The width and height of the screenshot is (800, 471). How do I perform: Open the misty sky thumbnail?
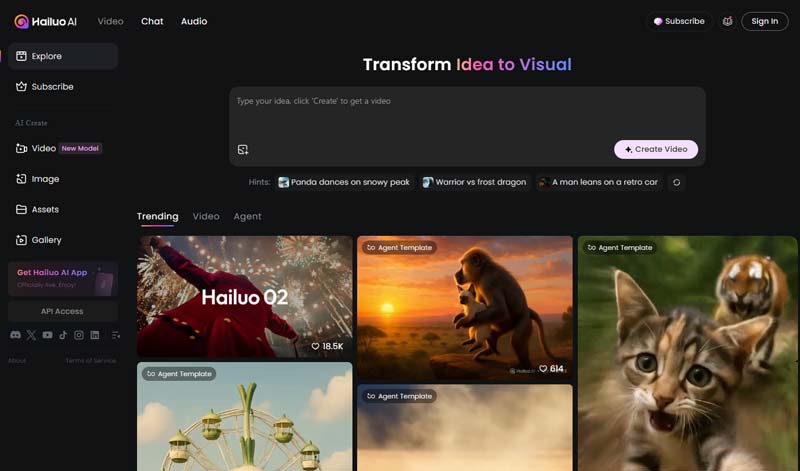(465, 428)
